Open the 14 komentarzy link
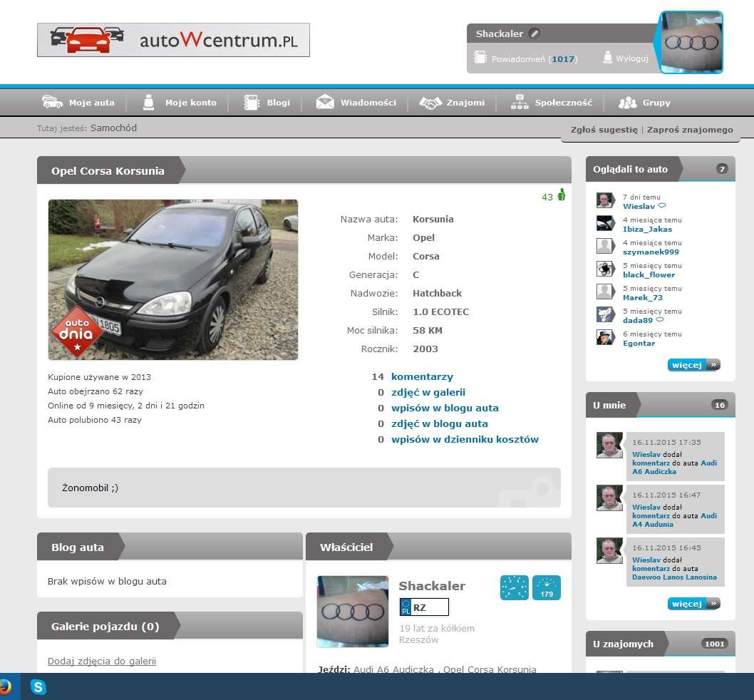The image size is (754, 700). [x=422, y=376]
